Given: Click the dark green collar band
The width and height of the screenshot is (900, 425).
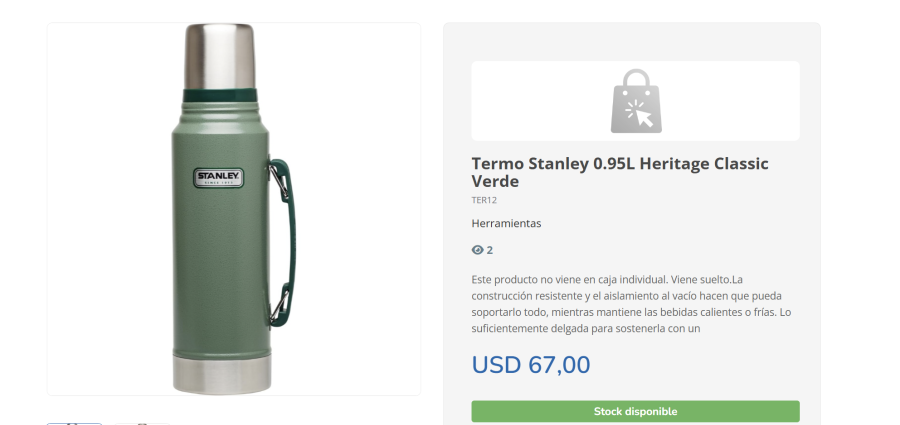Looking at the screenshot, I should click(x=219, y=96).
